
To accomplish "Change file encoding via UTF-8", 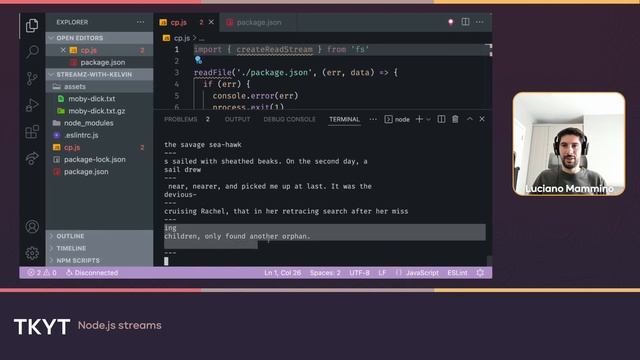I will (x=359, y=273).
